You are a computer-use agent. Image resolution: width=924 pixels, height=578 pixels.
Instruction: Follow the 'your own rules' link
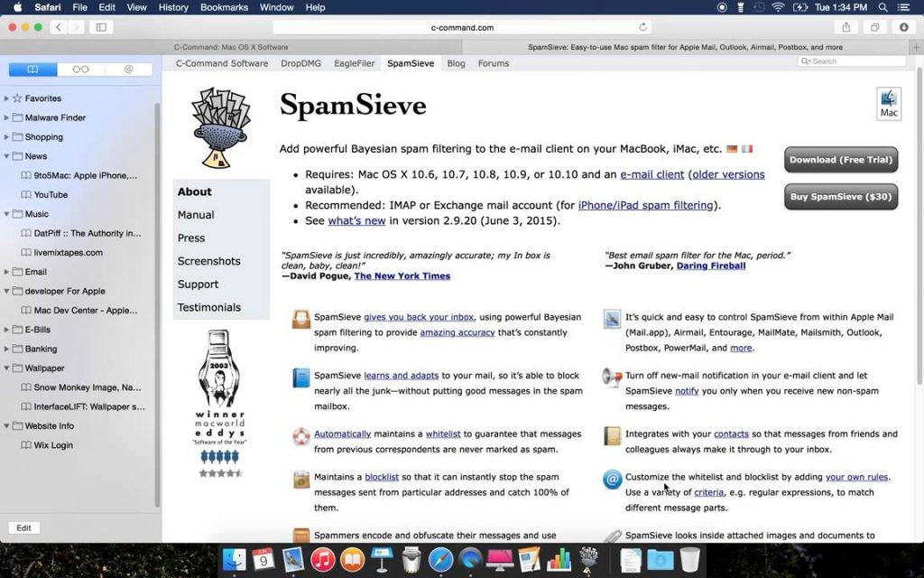[856, 477]
